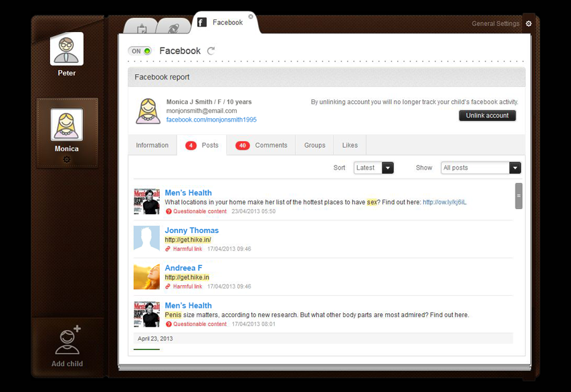Refresh the Facebook report
571x392 pixels.
(211, 51)
